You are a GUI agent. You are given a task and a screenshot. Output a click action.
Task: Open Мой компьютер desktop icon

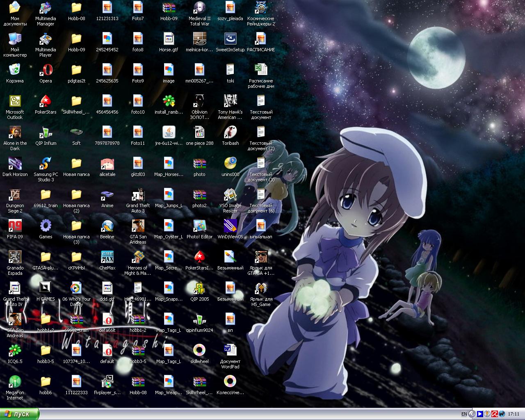pos(15,39)
